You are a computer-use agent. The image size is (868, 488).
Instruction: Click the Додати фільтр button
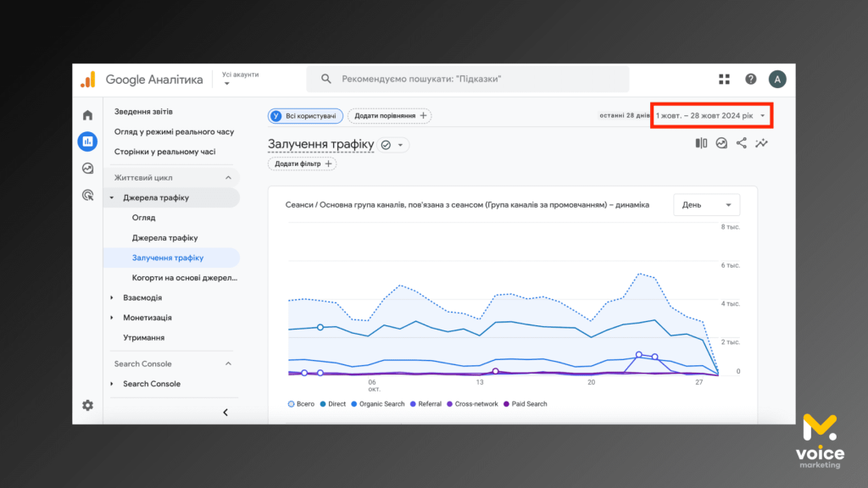pos(301,164)
